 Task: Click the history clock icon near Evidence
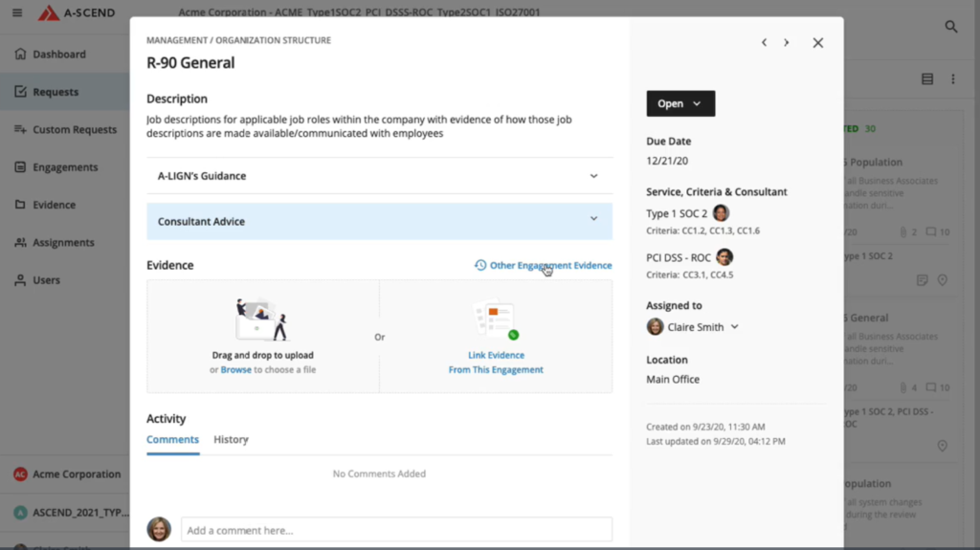(x=480, y=265)
